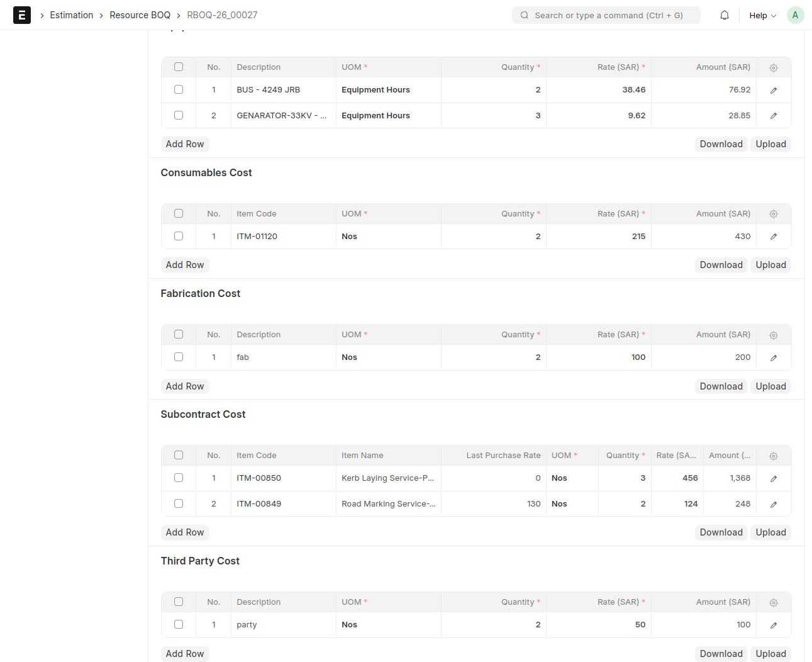Open the user avatar menu
Viewport: 812px width, 662px height.
[795, 15]
